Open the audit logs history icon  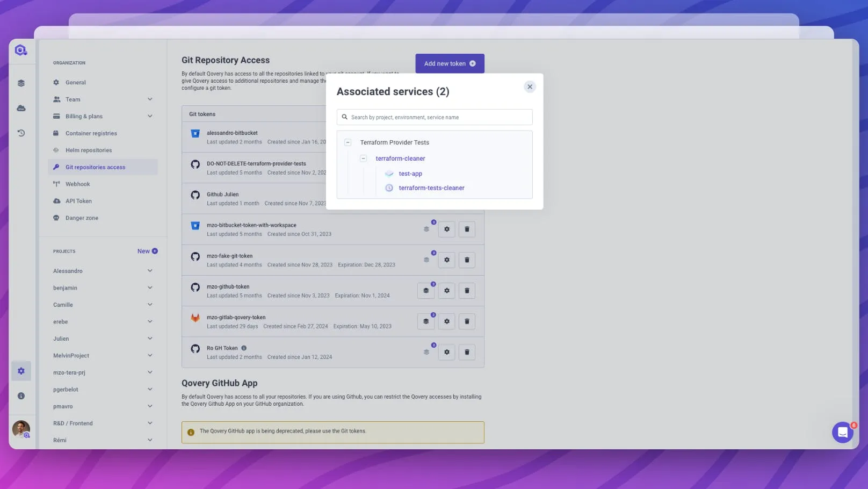point(21,133)
